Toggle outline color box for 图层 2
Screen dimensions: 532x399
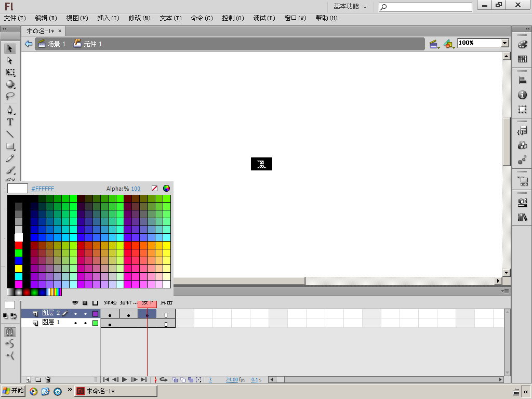pos(96,314)
